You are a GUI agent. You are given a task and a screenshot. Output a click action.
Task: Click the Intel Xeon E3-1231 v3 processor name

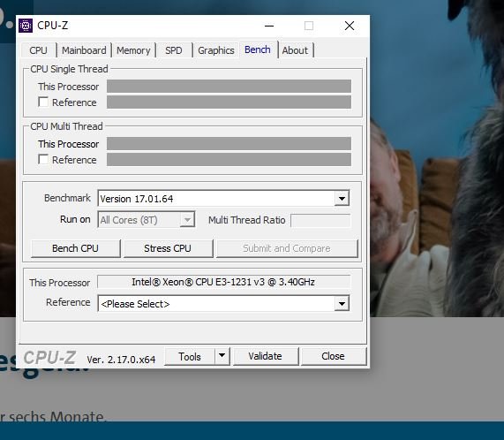coord(223,282)
